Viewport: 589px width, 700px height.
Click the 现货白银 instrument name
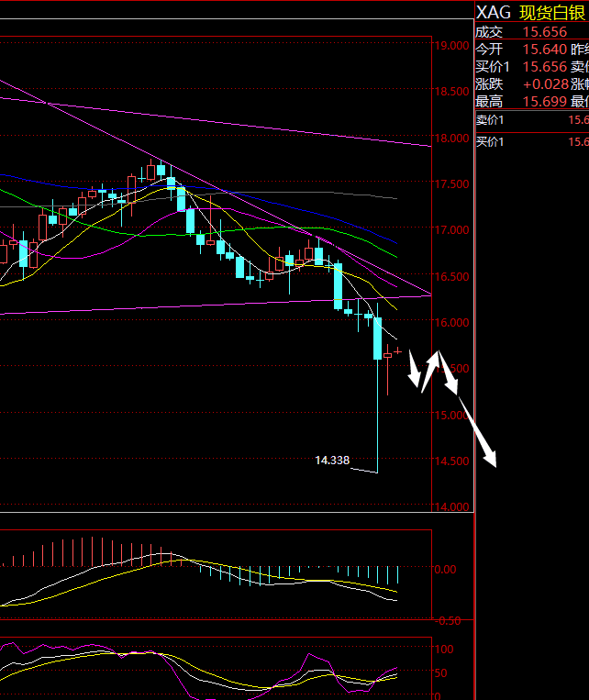[552, 13]
